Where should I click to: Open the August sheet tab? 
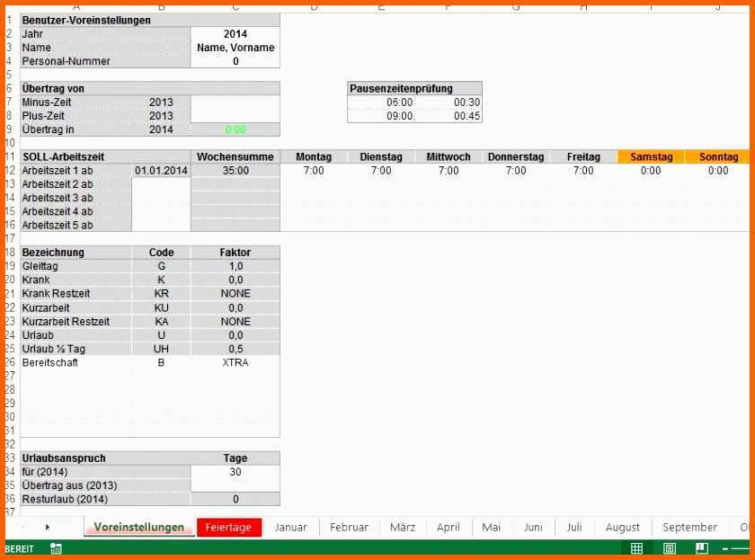coord(623,528)
